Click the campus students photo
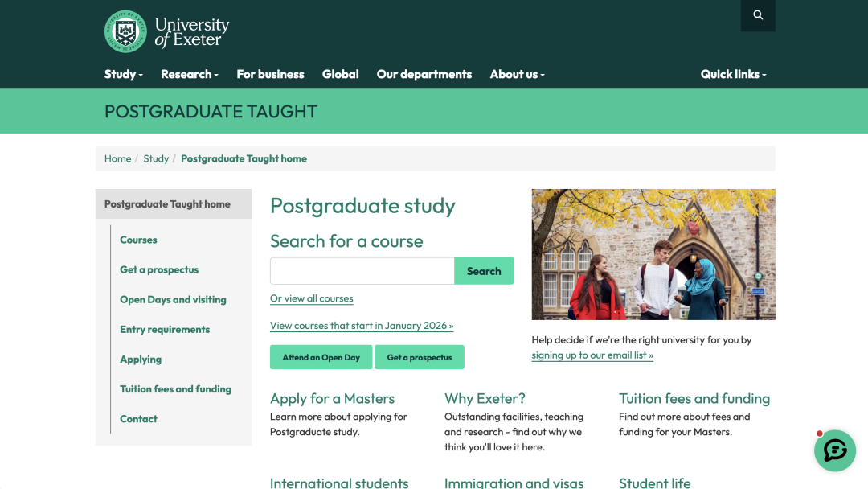Viewport: 868px width, 489px height. coord(653,254)
